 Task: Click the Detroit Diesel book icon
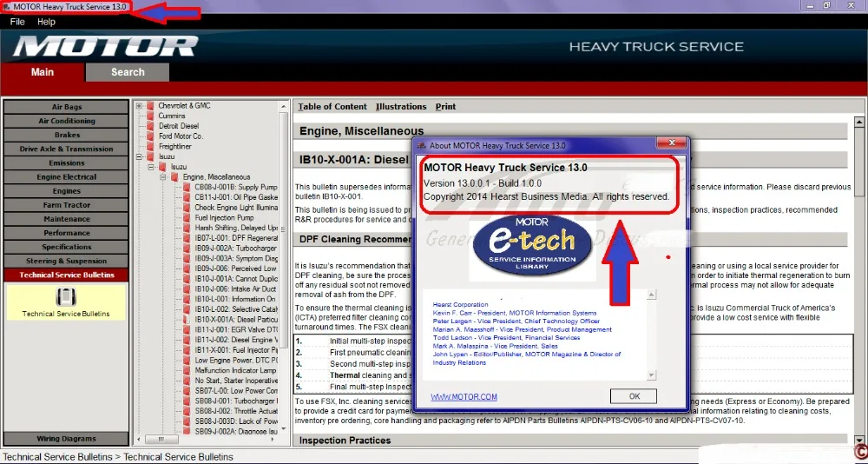click(150, 126)
